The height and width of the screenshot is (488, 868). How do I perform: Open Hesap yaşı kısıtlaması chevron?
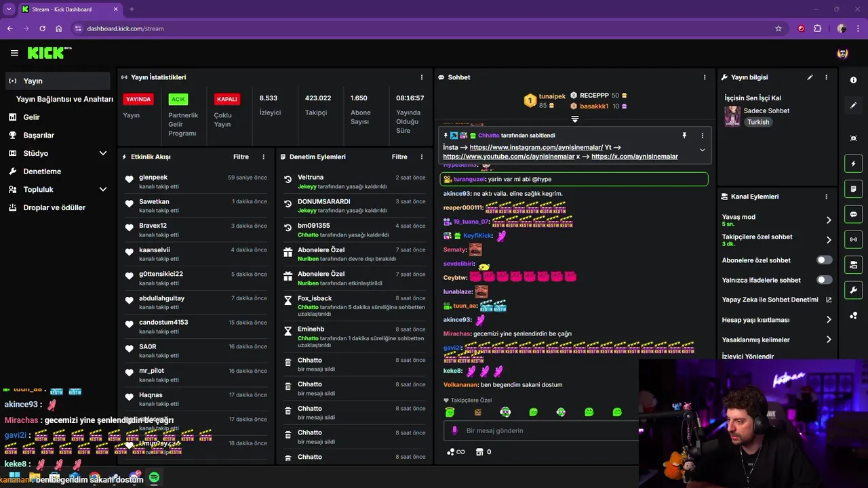click(829, 319)
